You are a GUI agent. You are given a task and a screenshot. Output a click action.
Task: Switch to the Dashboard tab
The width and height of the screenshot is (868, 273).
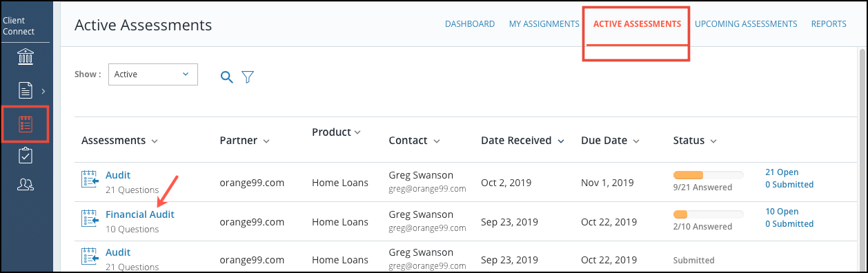coord(470,24)
